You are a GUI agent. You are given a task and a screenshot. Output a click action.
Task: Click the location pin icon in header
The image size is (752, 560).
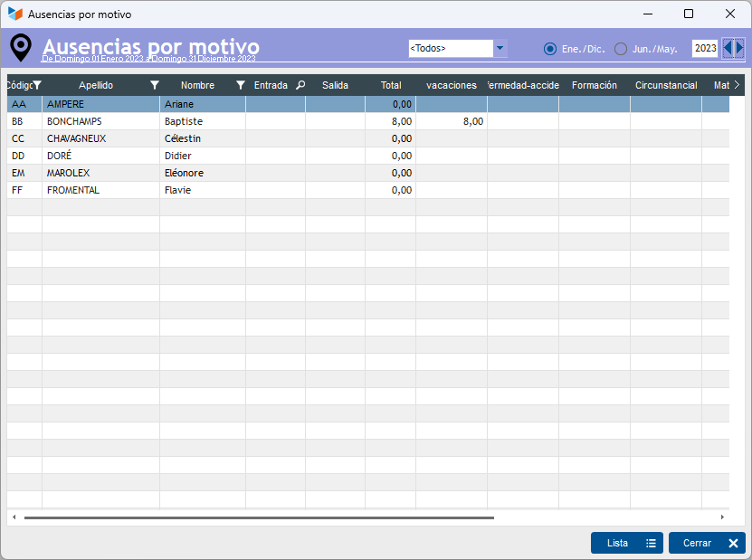pos(20,47)
